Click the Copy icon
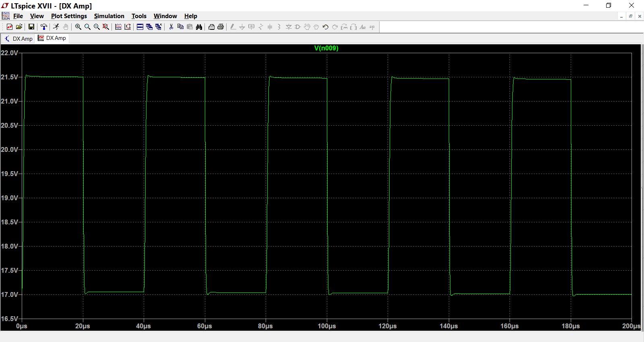This screenshot has height=342, width=644. (x=180, y=27)
